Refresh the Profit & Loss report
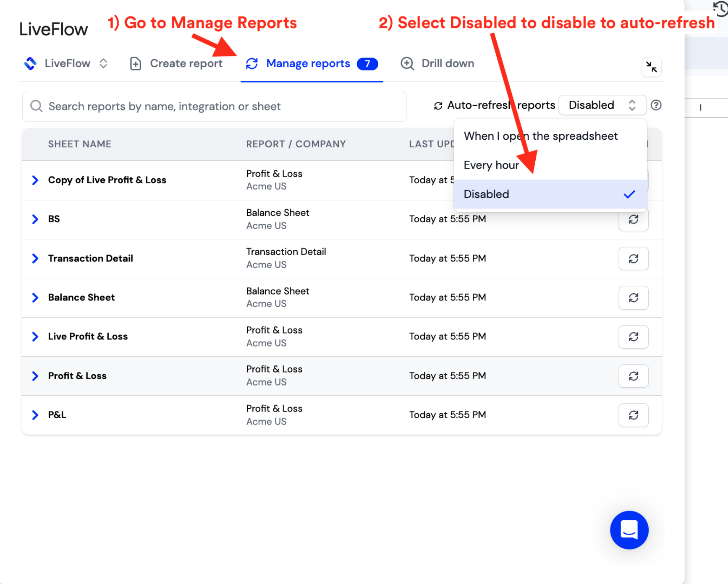728x584 pixels. click(634, 376)
